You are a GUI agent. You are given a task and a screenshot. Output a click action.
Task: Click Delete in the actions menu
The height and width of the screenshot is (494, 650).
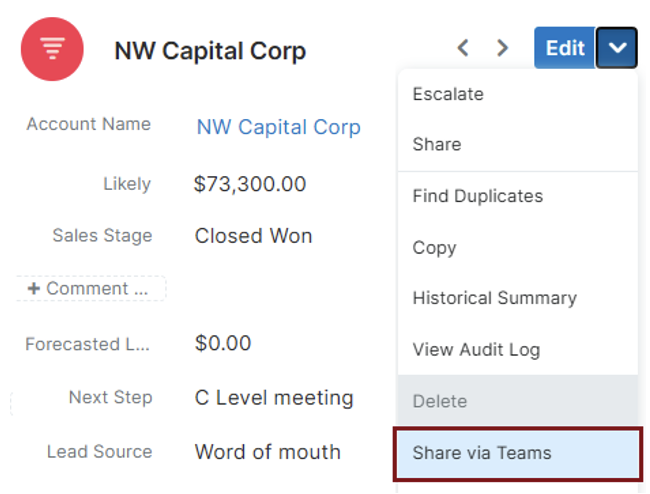click(440, 401)
